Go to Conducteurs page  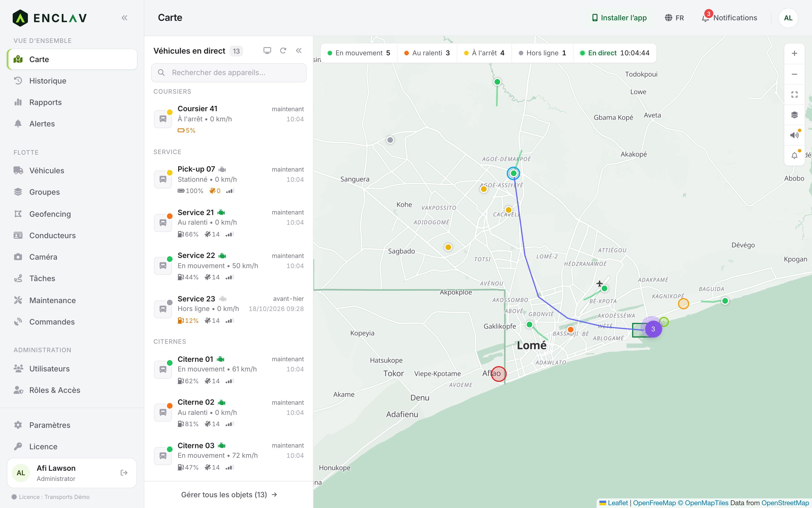pos(72,236)
